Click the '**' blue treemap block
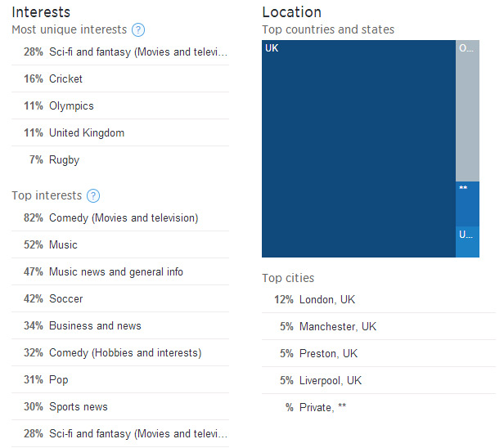 467,204
